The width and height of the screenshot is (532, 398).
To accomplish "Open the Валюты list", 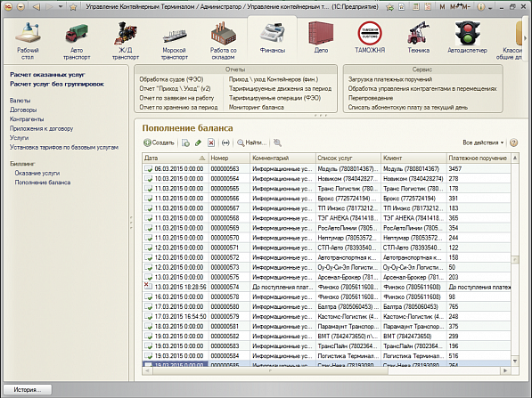I will click(20, 101).
